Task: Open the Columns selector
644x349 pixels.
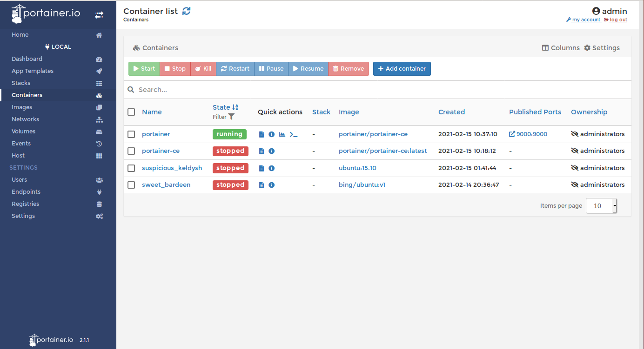Action: click(x=561, y=47)
